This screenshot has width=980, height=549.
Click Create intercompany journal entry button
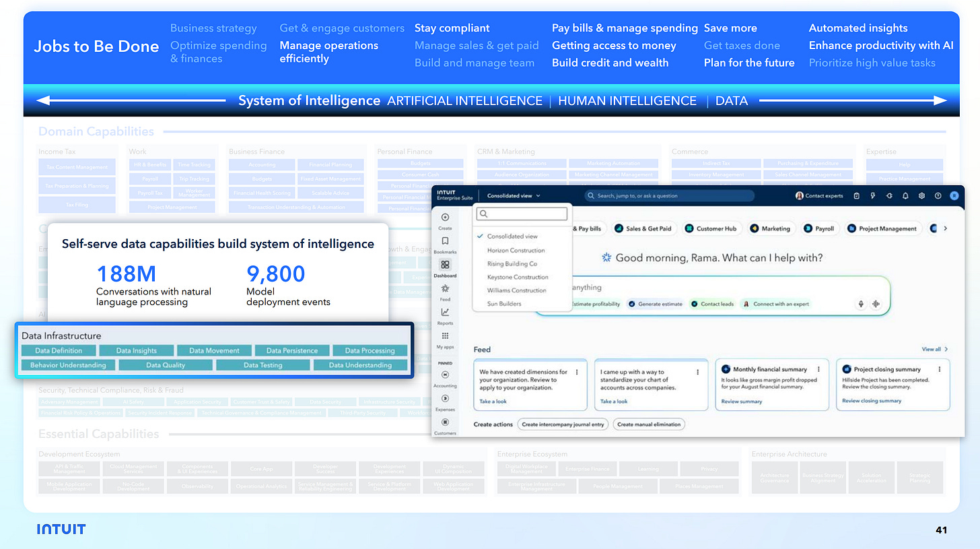[563, 424]
